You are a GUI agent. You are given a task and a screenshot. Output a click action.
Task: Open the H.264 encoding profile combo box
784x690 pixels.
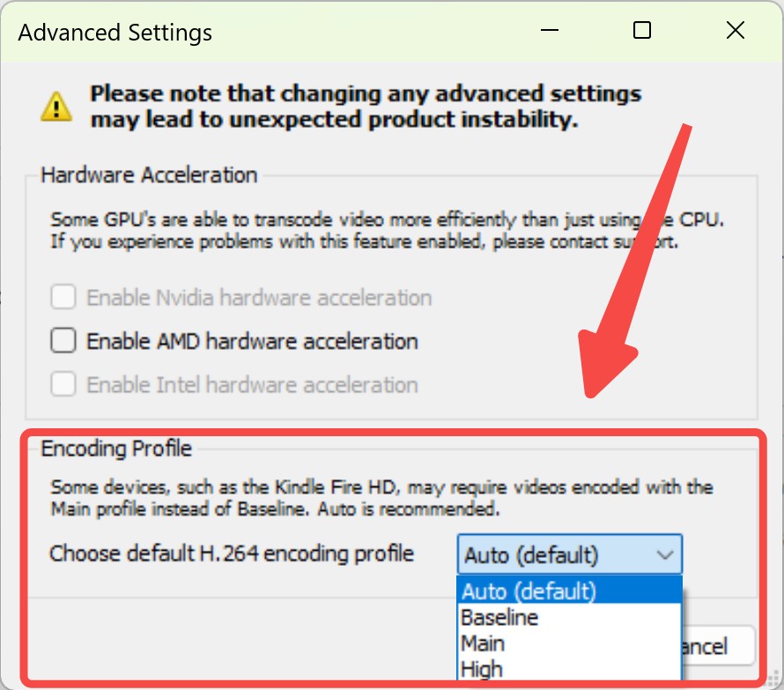tap(569, 554)
